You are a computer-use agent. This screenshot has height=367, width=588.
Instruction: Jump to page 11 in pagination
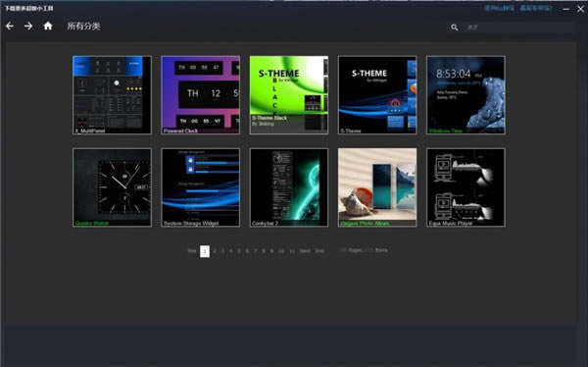(292, 251)
